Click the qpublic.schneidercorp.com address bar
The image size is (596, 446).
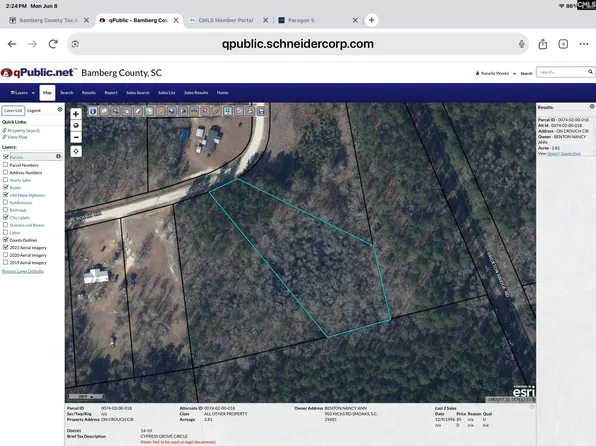click(298, 44)
